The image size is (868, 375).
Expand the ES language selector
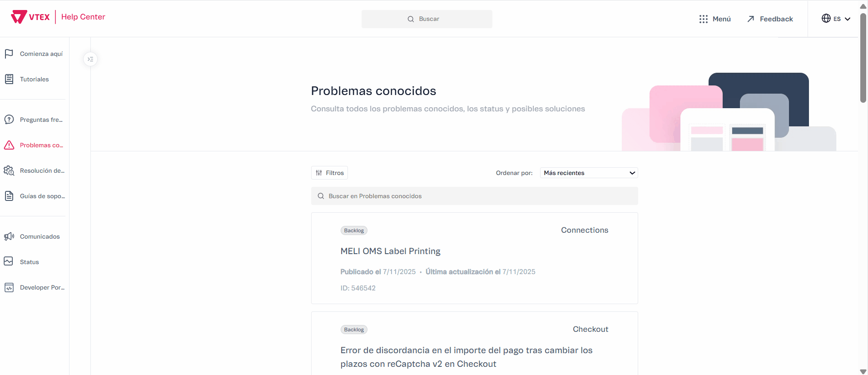[x=836, y=19]
